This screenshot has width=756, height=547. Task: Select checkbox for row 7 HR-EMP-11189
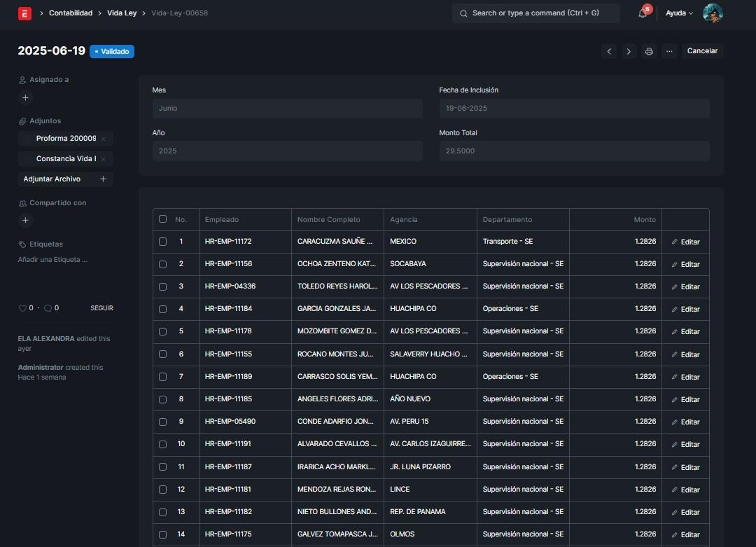tap(163, 377)
